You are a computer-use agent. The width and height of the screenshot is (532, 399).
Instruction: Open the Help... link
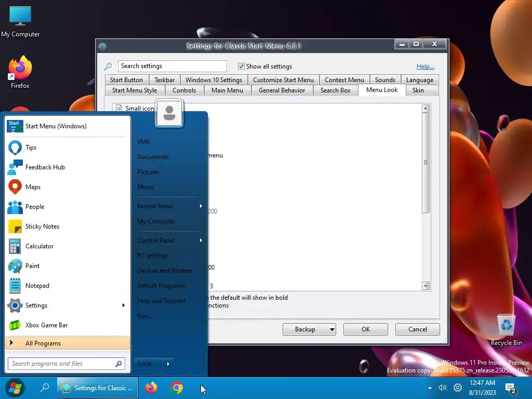click(425, 66)
